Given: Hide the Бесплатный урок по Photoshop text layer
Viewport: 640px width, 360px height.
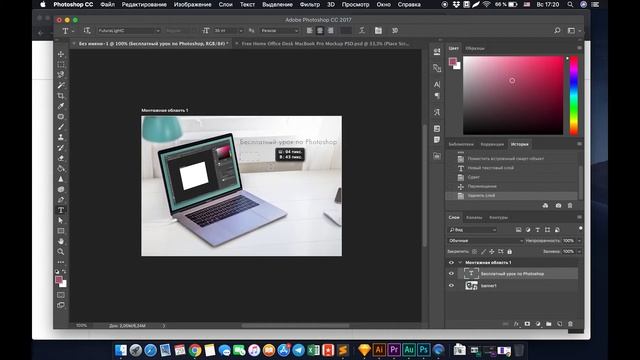Looking at the screenshot, I should tap(451, 274).
